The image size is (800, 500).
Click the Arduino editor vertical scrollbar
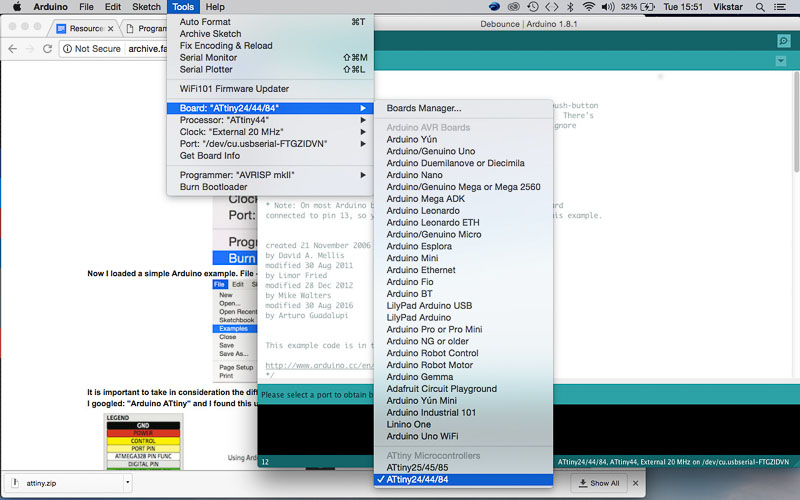click(796, 122)
